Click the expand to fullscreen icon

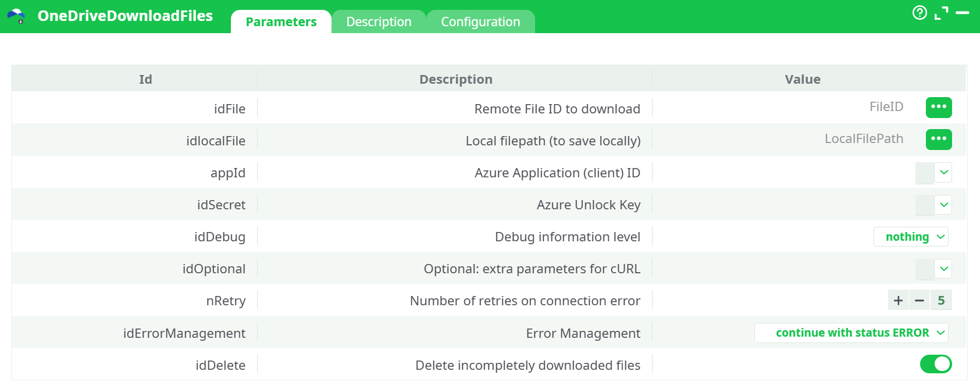[941, 13]
